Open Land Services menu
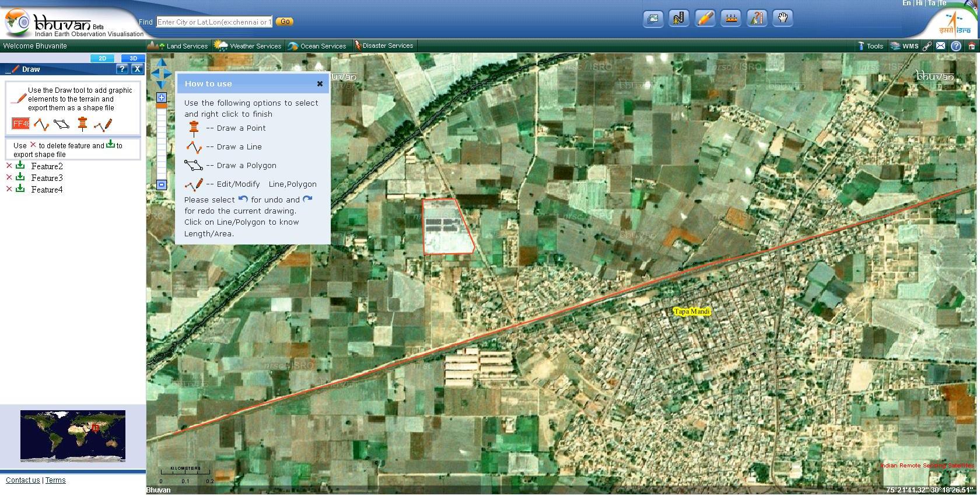This screenshot has height=496, width=980. point(178,46)
